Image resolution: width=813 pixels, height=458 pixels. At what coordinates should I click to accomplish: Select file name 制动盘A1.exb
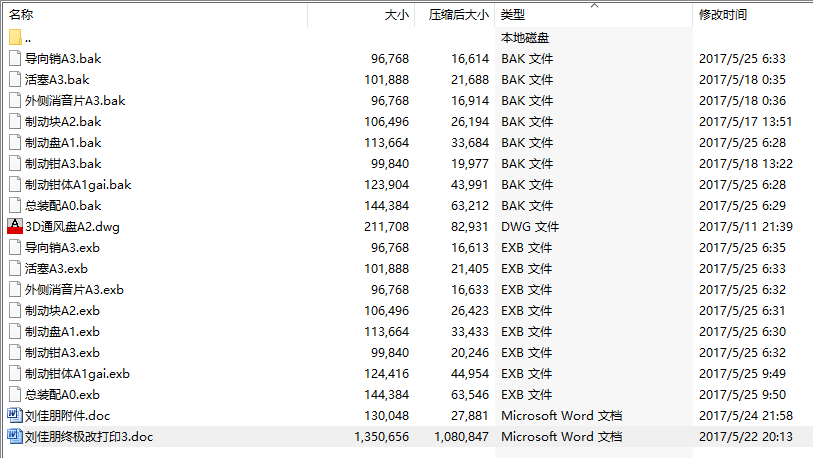(62, 331)
